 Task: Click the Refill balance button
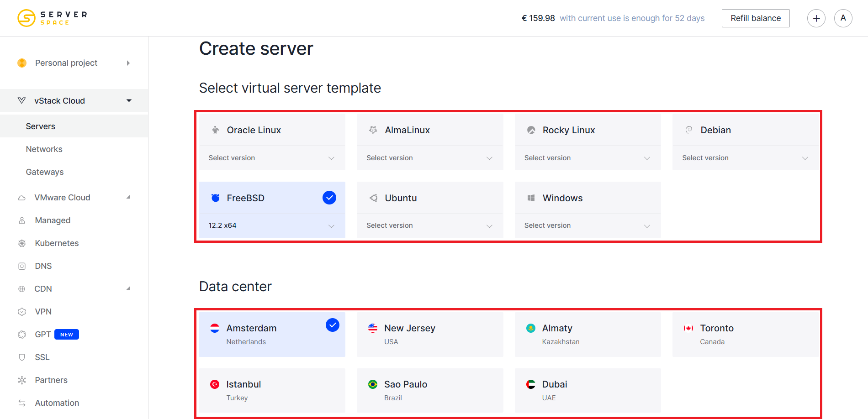click(756, 18)
